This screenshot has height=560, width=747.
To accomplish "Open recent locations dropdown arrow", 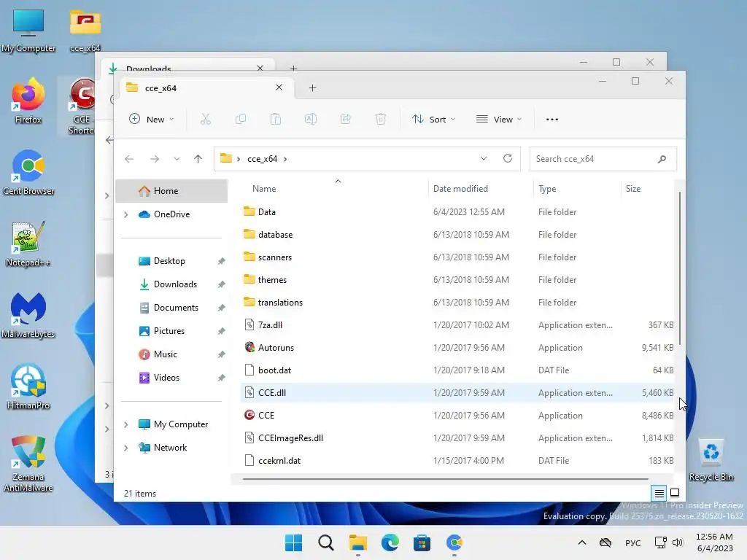I will point(177,159).
